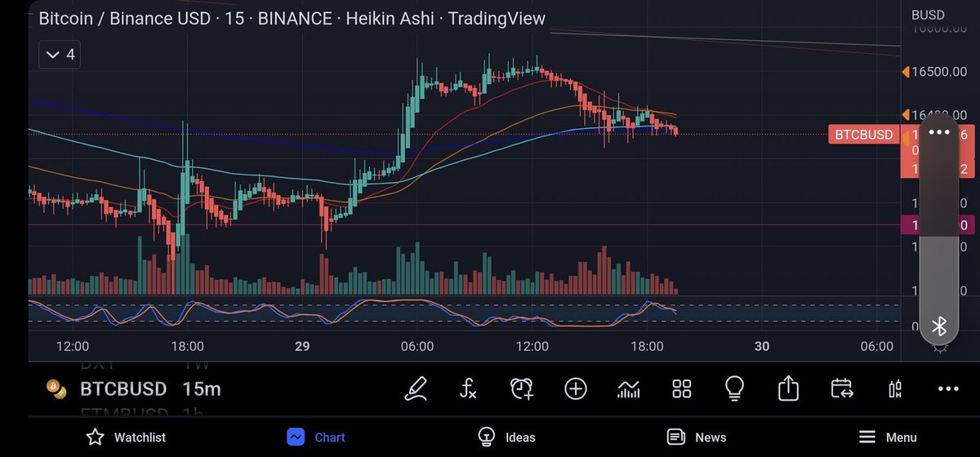Click the 16500.00 price axis value
The height and width of the screenshot is (457, 980).
(939, 72)
